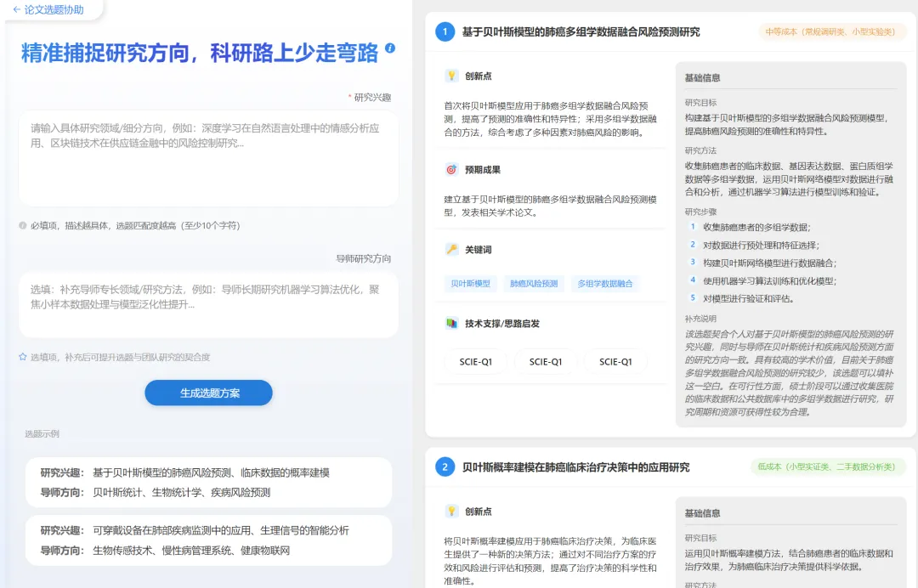Select the 肺癌风险预测 keyword tag
This screenshot has height=588, width=918.
tap(533, 284)
